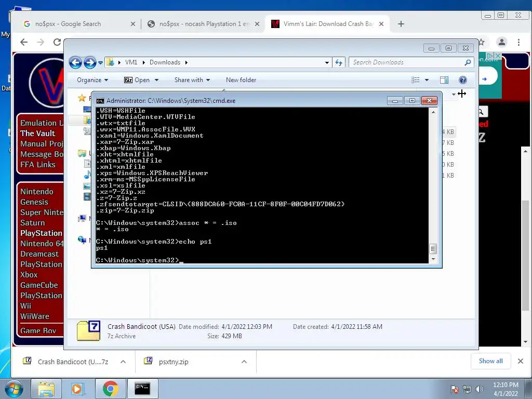Image resolution: width=532 pixels, height=399 pixels.
Task: Change Explorer view icon
Action: click(x=416, y=80)
